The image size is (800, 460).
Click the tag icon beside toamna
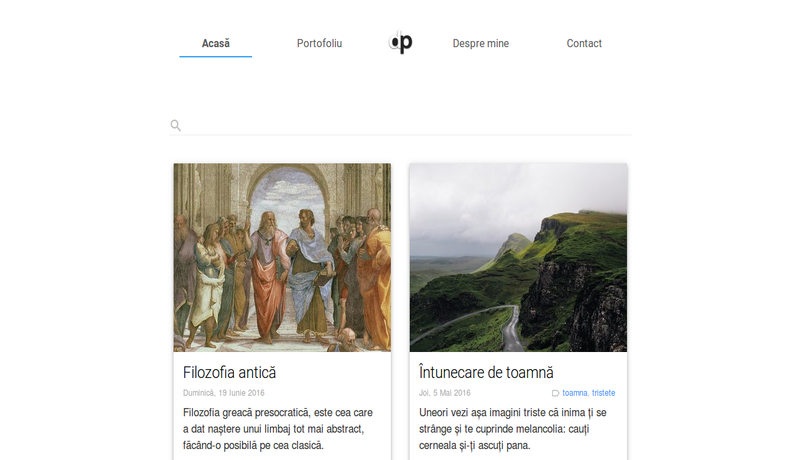tap(555, 393)
